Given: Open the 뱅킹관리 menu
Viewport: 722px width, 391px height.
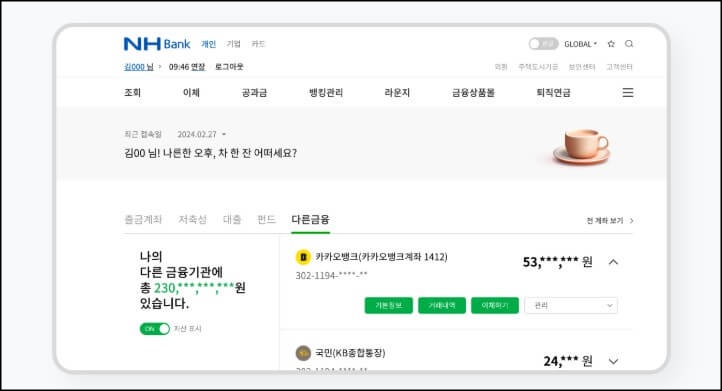Looking at the screenshot, I should point(326,93).
